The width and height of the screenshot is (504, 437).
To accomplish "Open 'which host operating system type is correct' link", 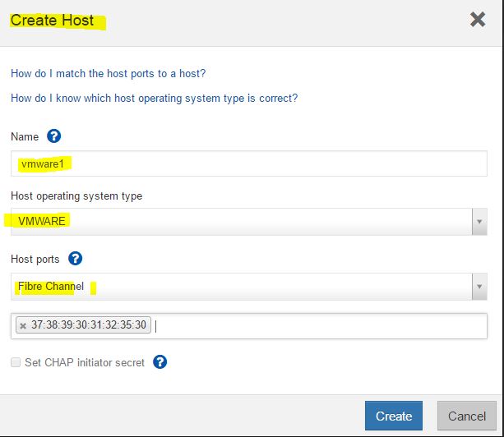I will (x=154, y=99).
